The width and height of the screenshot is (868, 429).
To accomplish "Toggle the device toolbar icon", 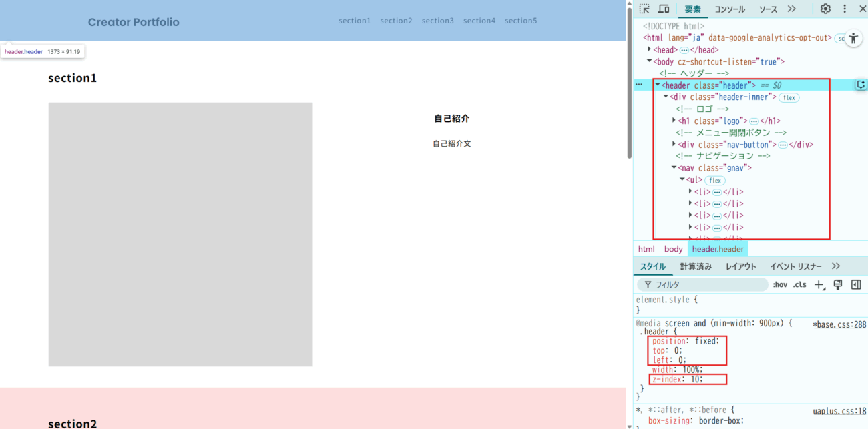I will [x=664, y=9].
